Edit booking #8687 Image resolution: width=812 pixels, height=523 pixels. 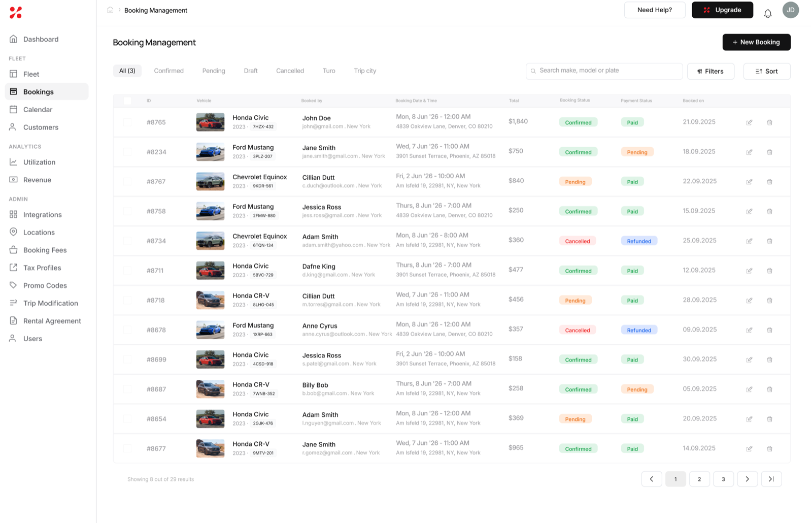click(749, 389)
